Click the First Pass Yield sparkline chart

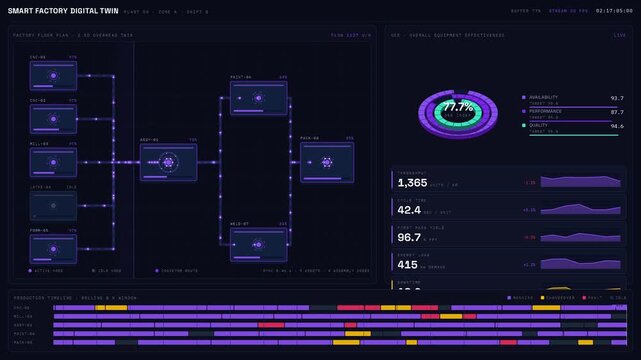(580, 237)
